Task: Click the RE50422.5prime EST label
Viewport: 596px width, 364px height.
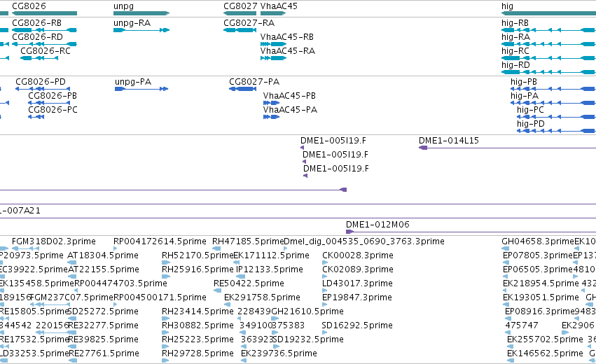Action: [x=249, y=283]
